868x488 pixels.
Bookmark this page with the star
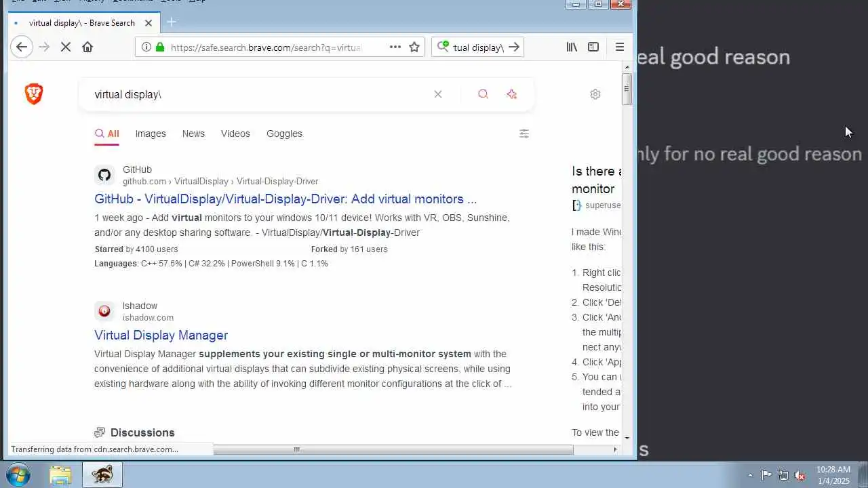tap(414, 47)
